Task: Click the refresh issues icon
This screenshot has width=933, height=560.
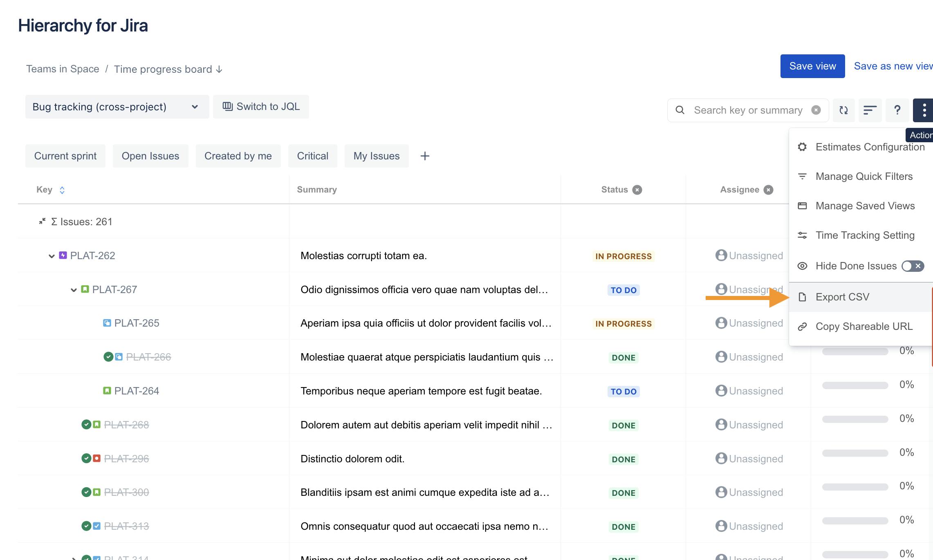Action: coord(843,110)
